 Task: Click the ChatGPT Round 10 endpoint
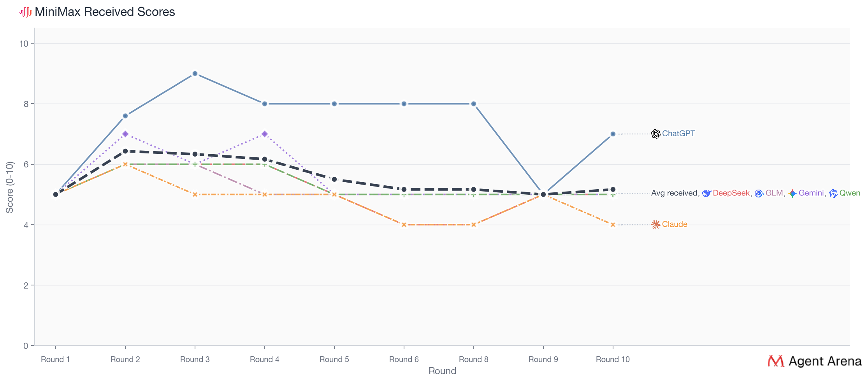[x=613, y=134]
